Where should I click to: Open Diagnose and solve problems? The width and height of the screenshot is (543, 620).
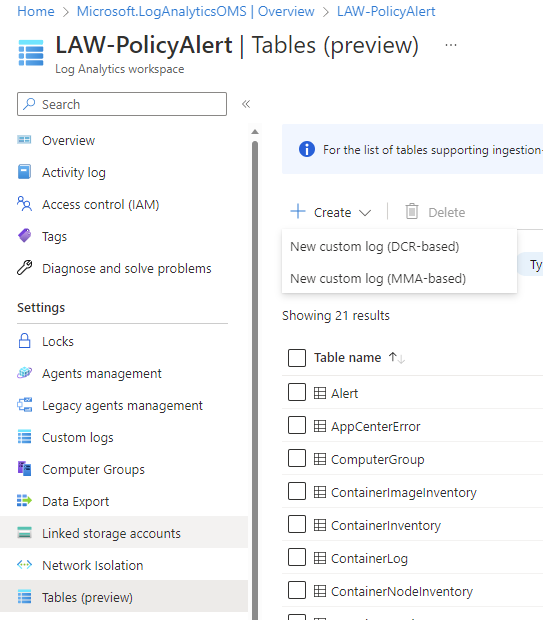[127, 268]
